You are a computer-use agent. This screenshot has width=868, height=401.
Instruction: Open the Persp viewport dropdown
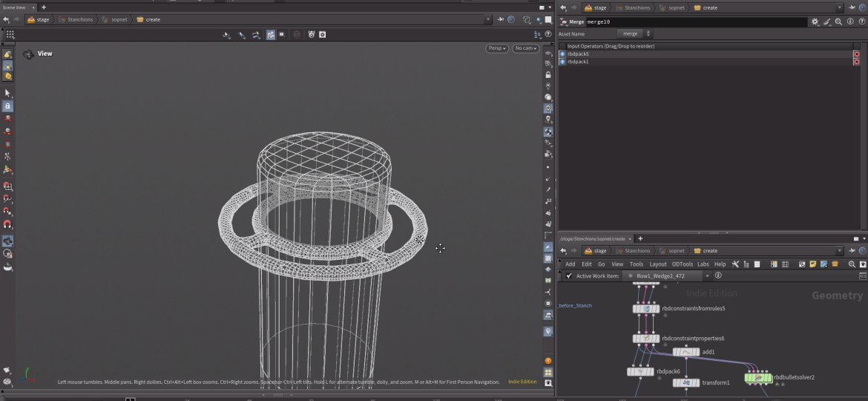497,48
